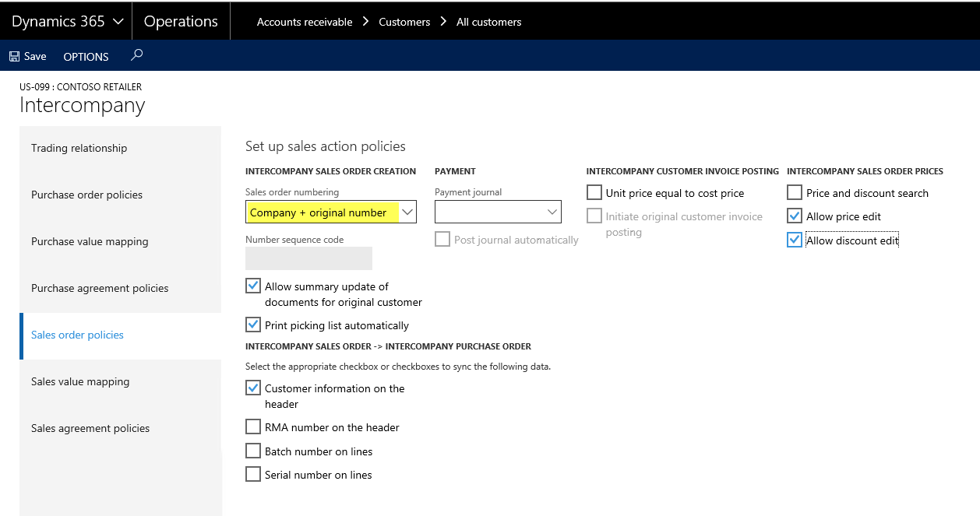
Task: Open the Purchase order policies tab
Action: point(86,195)
